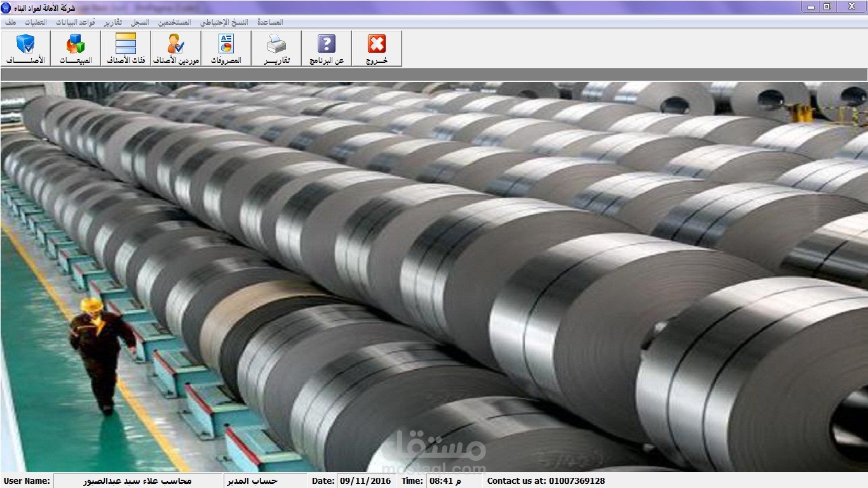Open the النسخ الإحتياطي (Backup) menu
868x488 pixels.
(222, 22)
